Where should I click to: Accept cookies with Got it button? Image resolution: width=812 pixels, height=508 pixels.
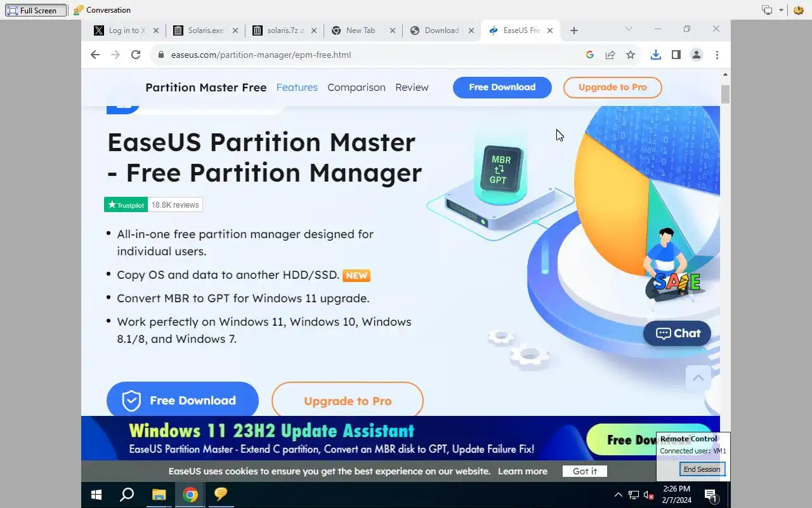(585, 471)
